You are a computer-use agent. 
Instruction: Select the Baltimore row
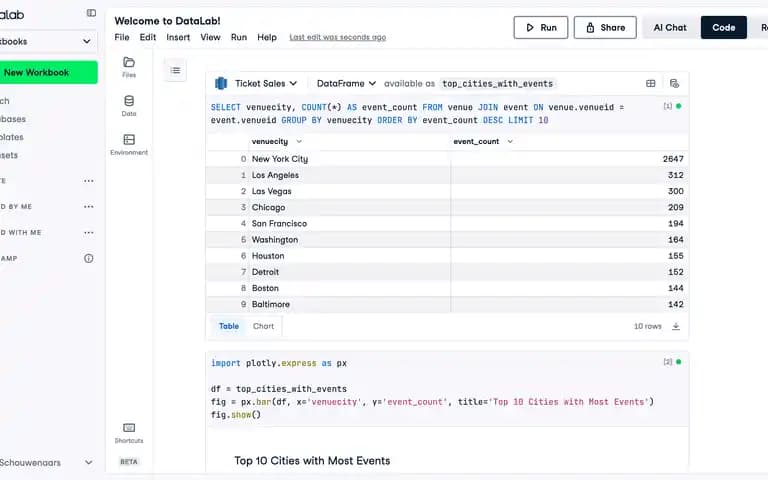447,304
